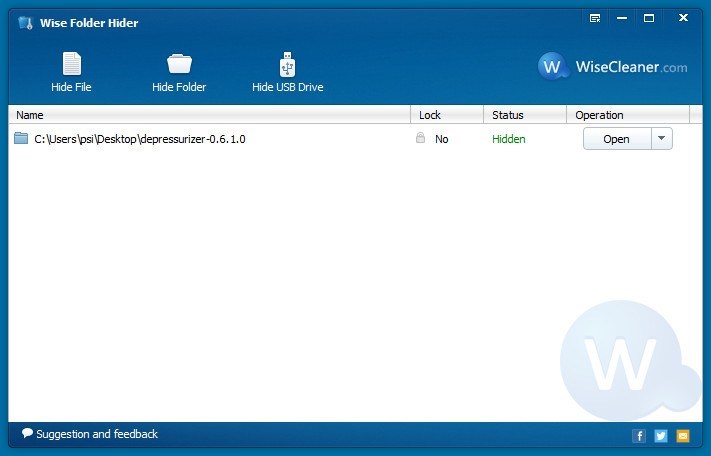Sort by the Lock column header
This screenshot has height=456, width=711.
pyautogui.click(x=447, y=115)
